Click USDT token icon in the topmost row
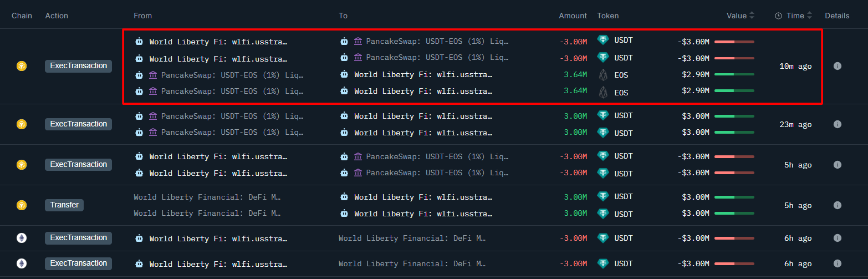This screenshot has width=868, height=279. click(603, 40)
